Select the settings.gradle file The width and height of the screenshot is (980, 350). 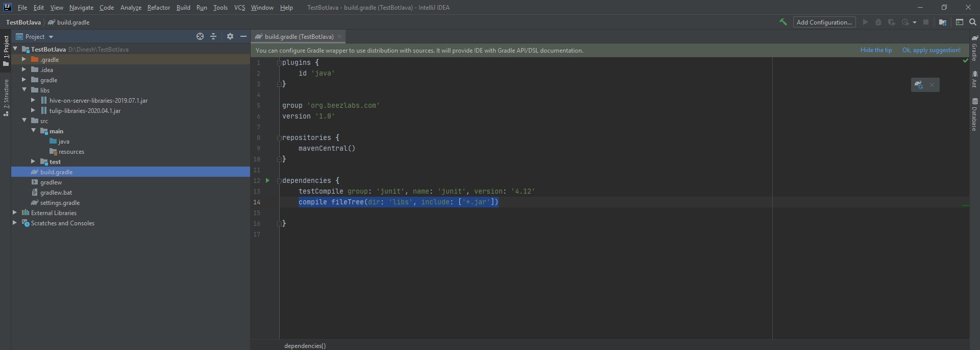point(60,202)
